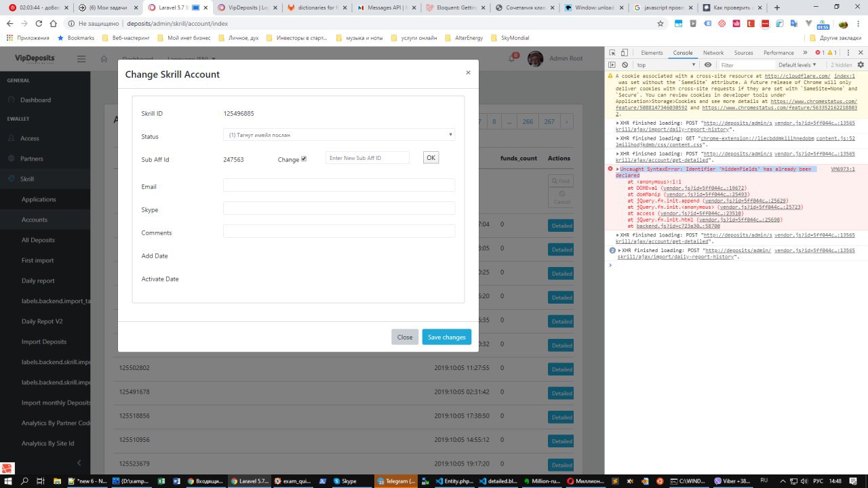Expand the Uncaught SyntaxError entry triangle
The width and height of the screenshot is (868, 488).
tap(618, 169)
